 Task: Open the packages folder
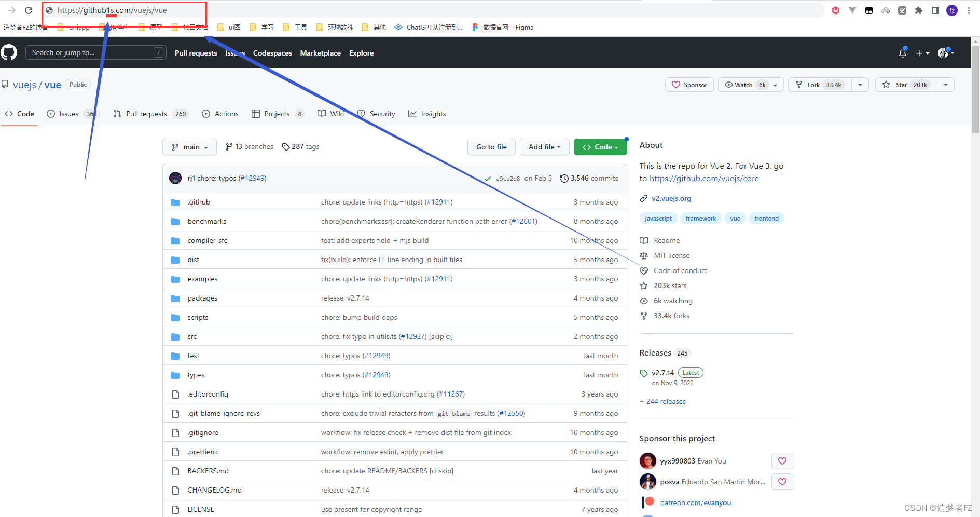202,298
